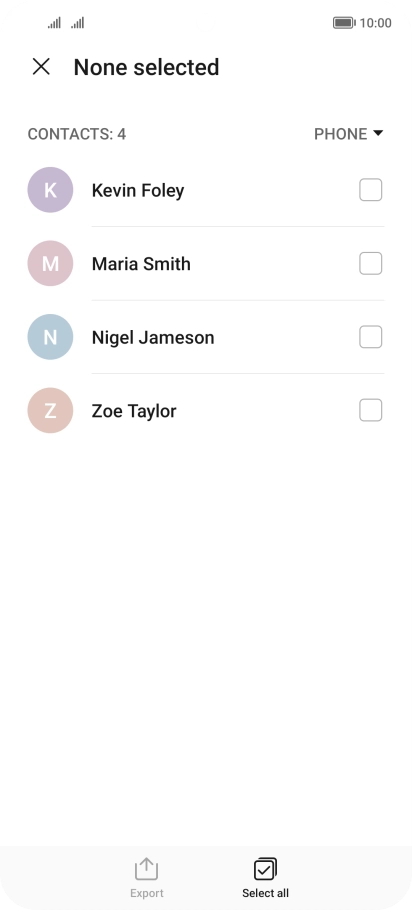Viewport: 412px width, 910px height.
Task: Tap the first signal strength icon
Action: pos(55,23)
